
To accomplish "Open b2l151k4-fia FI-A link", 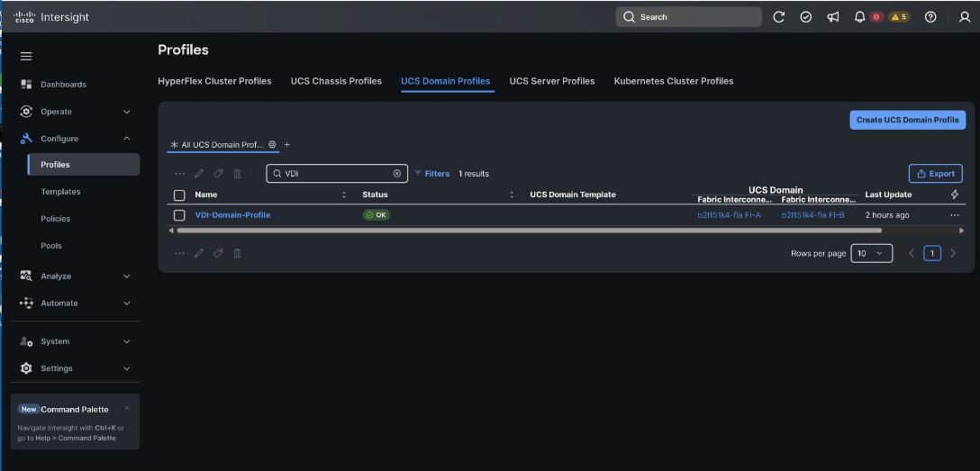I will pyautogui.click(x=729, y=215).
